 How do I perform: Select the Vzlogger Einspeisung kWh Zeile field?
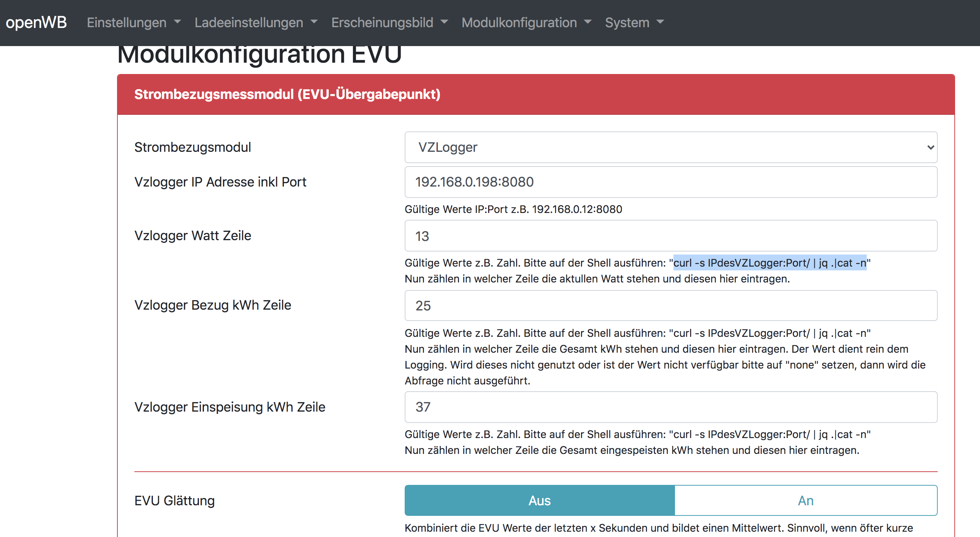pyautogui.click(x=670, y=407)
